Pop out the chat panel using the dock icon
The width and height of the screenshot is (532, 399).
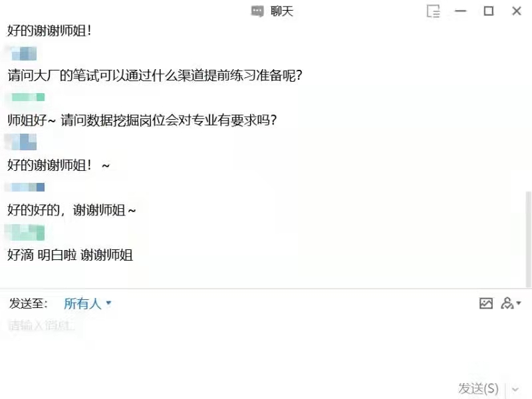(434, 11)
